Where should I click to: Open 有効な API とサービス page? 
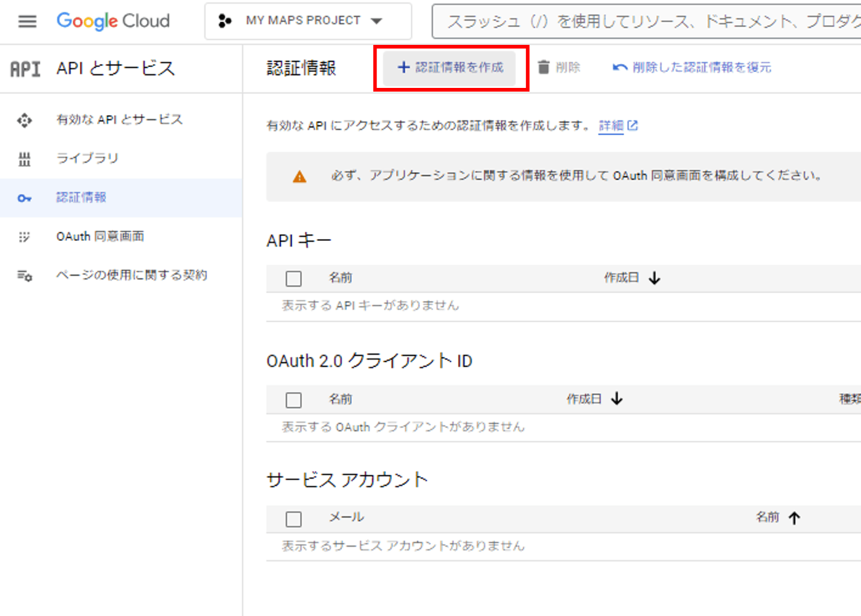click(x=119, y=119)
